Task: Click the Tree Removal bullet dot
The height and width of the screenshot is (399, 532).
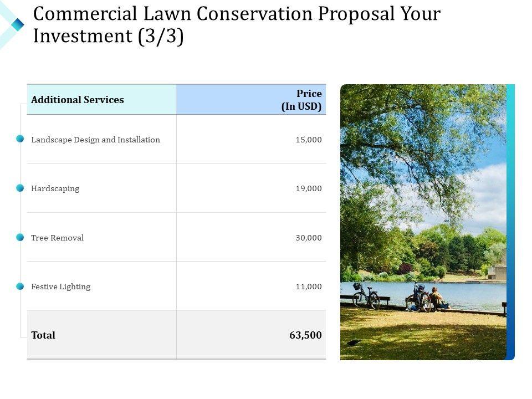Action: (20, 237)
